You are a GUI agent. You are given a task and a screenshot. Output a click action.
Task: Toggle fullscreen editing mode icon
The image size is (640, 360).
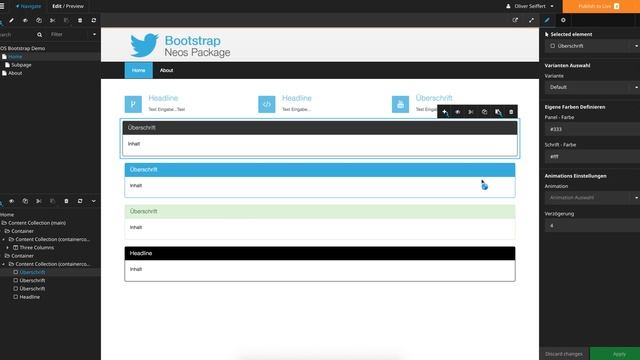[x=531, y=20]
